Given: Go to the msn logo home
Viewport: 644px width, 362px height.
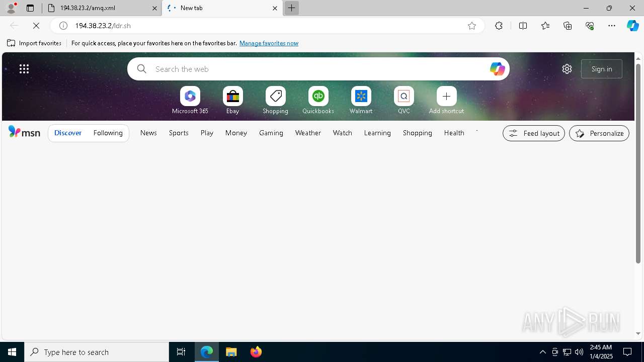Looking at the screenshot, I should 24,132.
